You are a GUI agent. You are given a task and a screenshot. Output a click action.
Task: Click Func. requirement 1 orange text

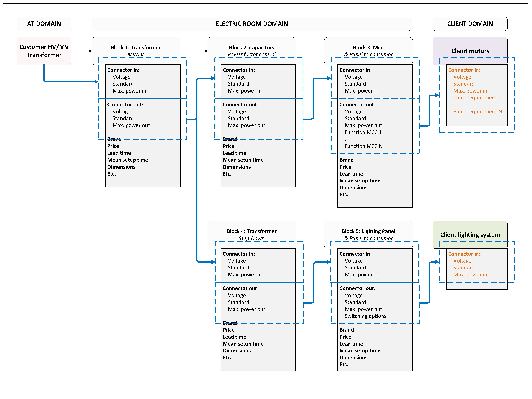click(x=477, y=98)
